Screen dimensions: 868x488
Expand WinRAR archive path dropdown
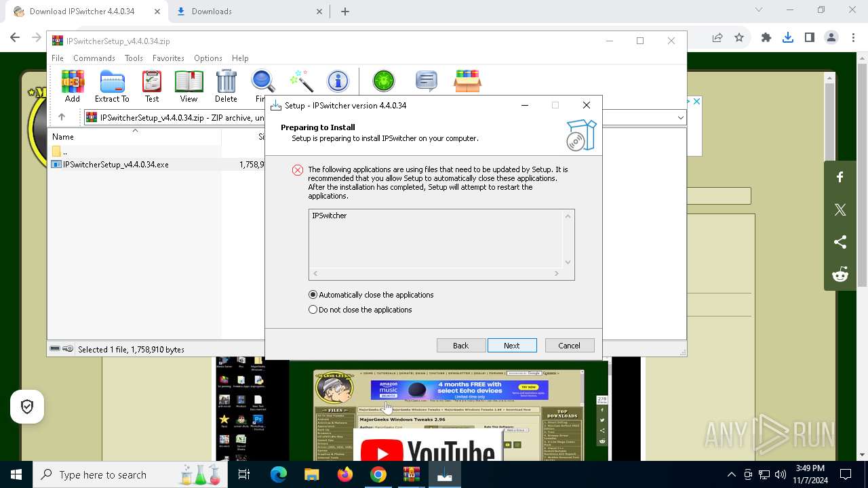point(680,117)
